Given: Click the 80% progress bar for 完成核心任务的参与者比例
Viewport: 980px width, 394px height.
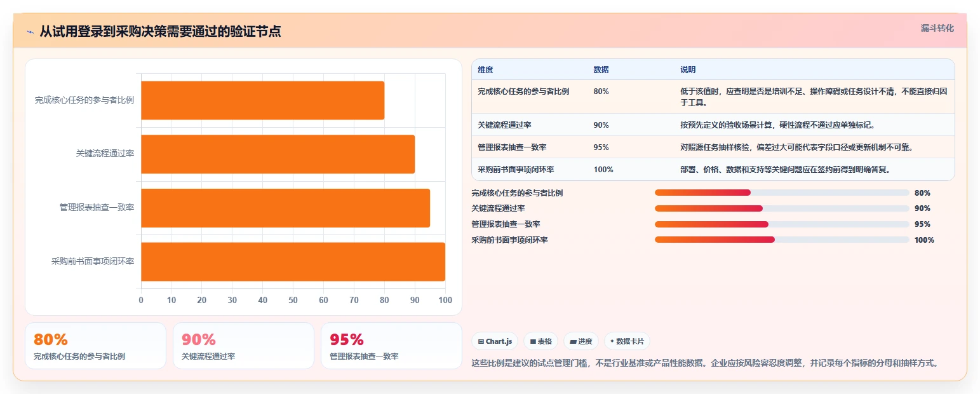Looking at the screenshot, I should pyautogui.click(x=782, y=193).
